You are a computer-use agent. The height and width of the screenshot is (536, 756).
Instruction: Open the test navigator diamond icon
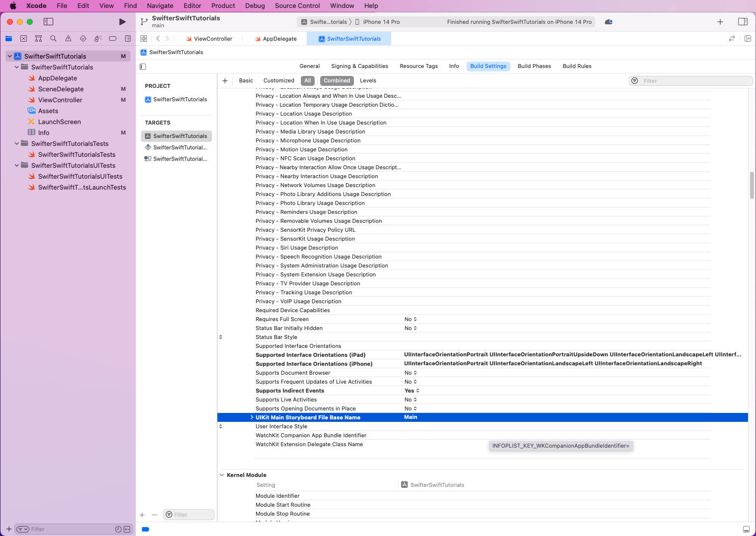point(83,39)
